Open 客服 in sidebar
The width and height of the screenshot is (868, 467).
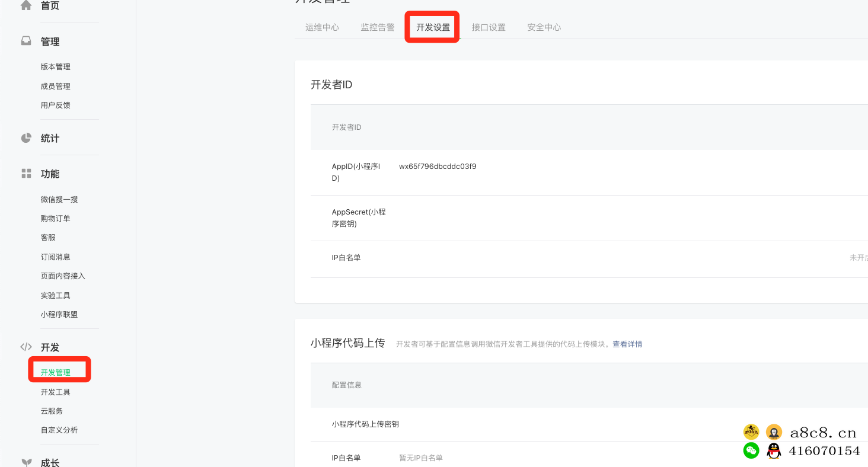[48, 238]
